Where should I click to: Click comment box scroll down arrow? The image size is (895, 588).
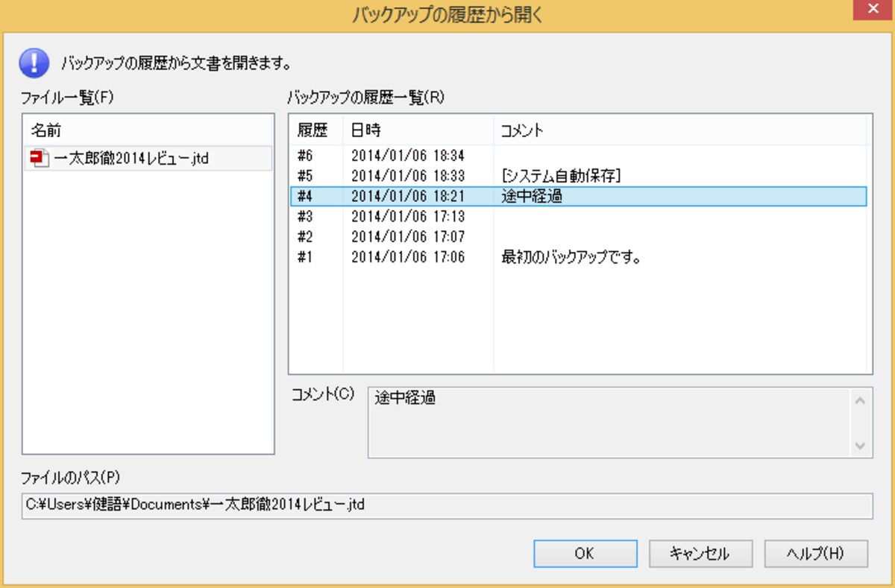tap(860, 446)
